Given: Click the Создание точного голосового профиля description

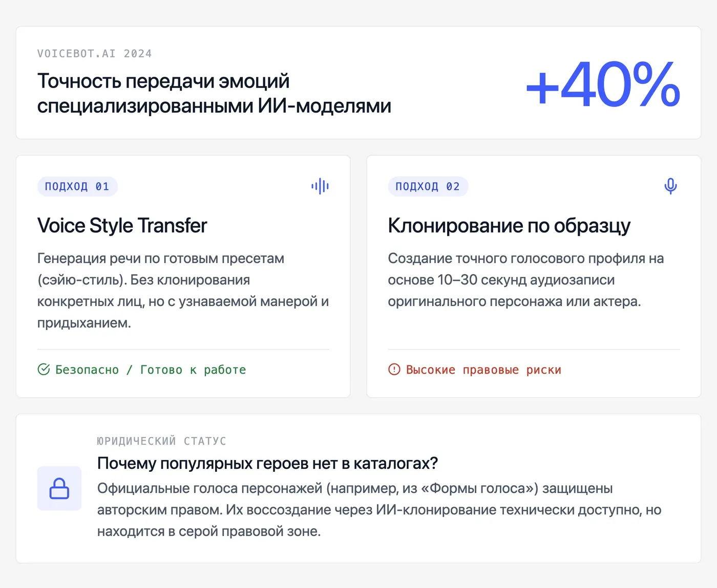Looking at the screenshot, I should click(526, 280).
